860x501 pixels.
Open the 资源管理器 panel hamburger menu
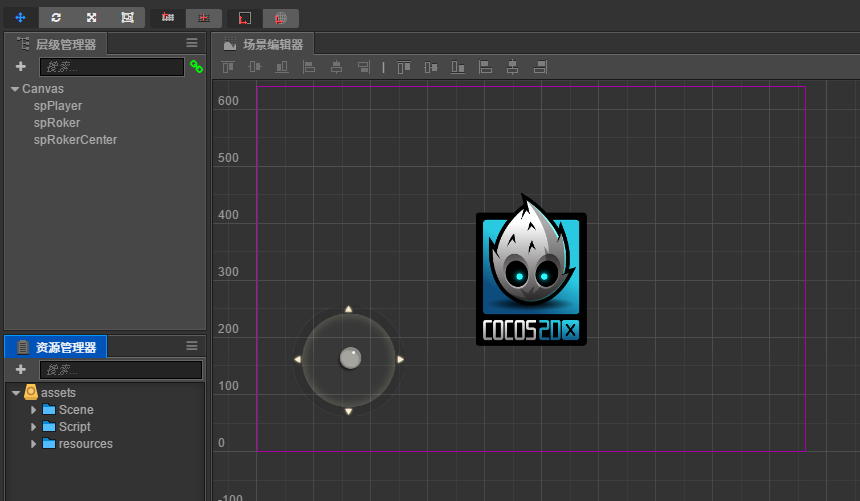point(192,346)
